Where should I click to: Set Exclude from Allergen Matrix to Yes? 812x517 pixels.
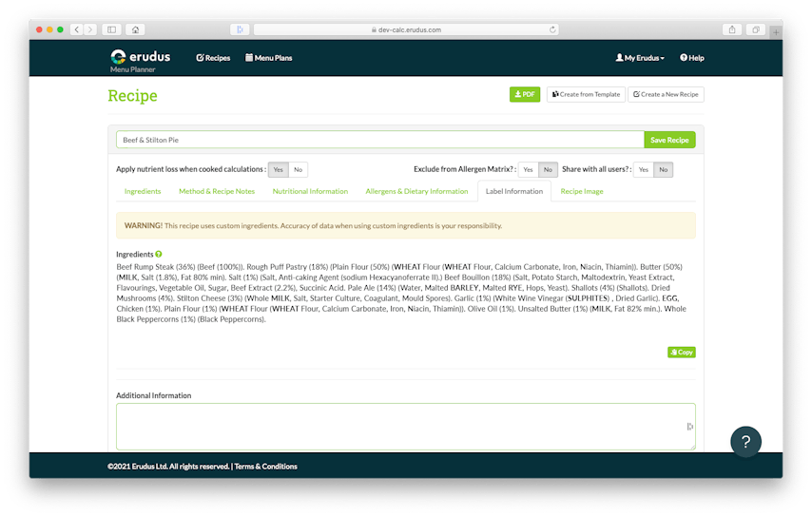tap(529, 169)
